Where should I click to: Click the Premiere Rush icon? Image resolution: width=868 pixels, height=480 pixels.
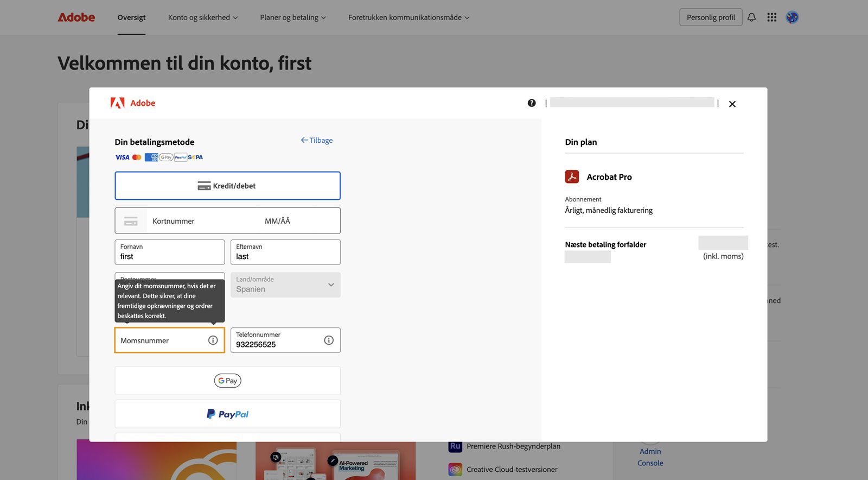pos(455,446)
